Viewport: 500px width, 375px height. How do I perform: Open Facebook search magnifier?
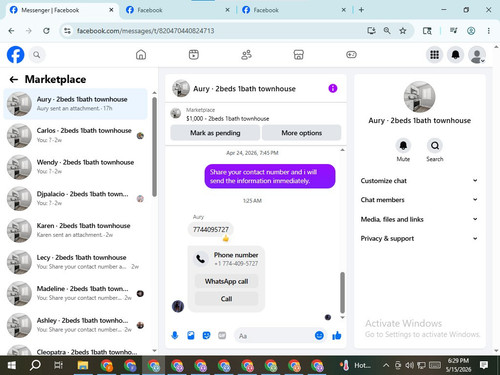[37, 55]
